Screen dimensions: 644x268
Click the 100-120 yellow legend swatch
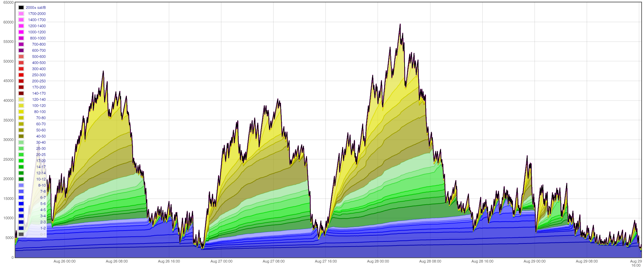coord(21,106)
